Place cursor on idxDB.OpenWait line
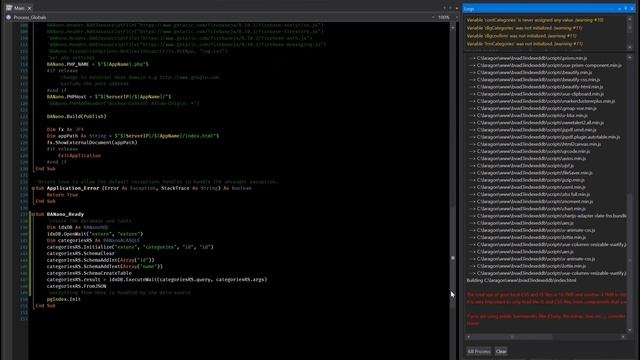 [95, 234]
